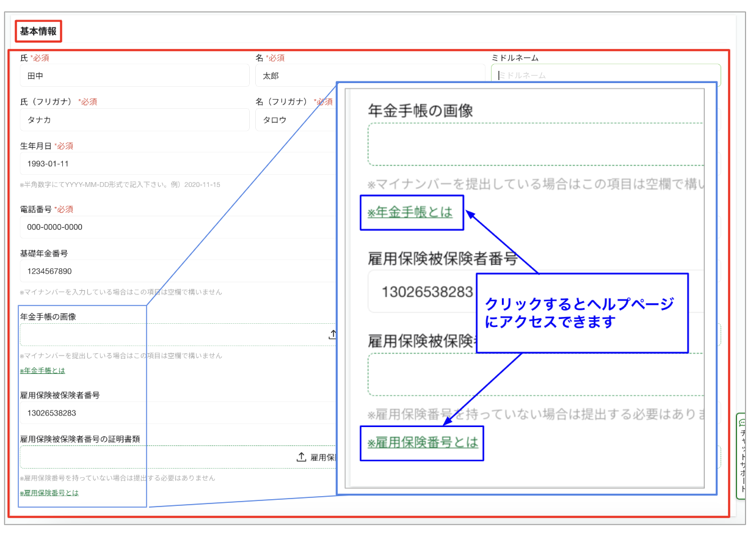Screen dimensions: 756x534
Task: Select the 生年月日 field showing 1993-01-11
Action: pyautogui.click(x=178, y=164)
